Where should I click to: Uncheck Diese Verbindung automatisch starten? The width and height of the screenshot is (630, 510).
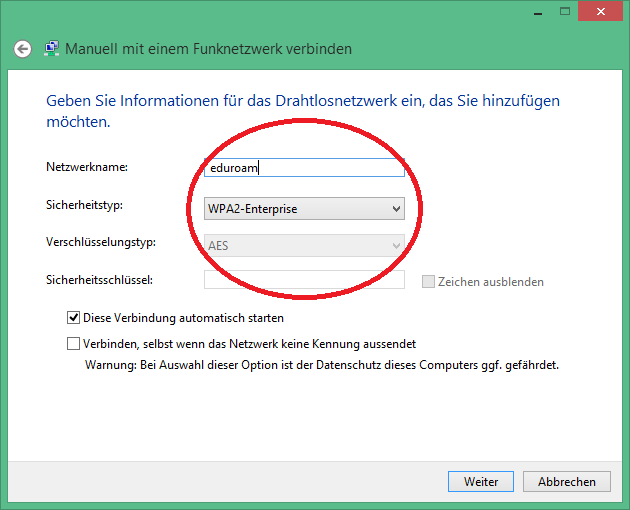pos(73,318)
